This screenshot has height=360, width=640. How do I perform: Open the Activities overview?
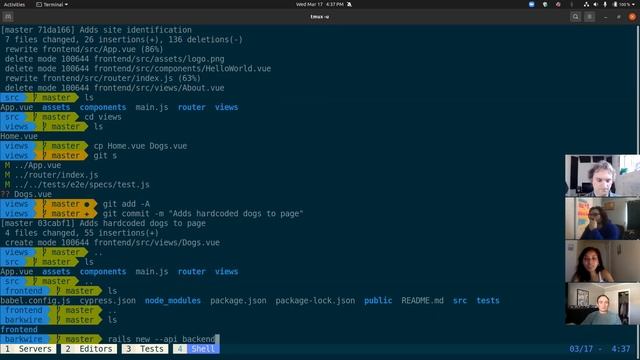click(x=14, y=4)
